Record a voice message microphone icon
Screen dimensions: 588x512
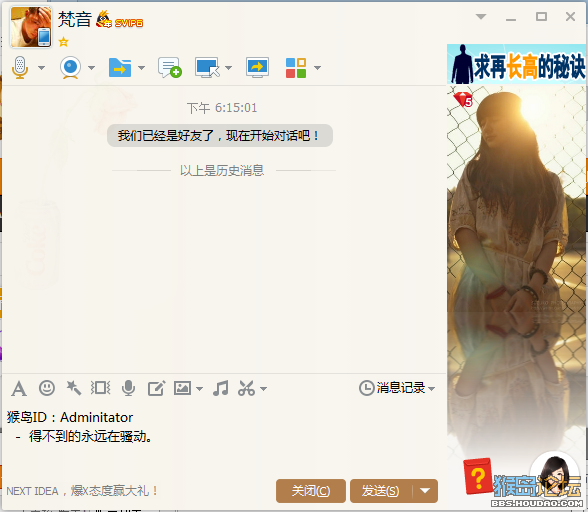tap(128, 388)
